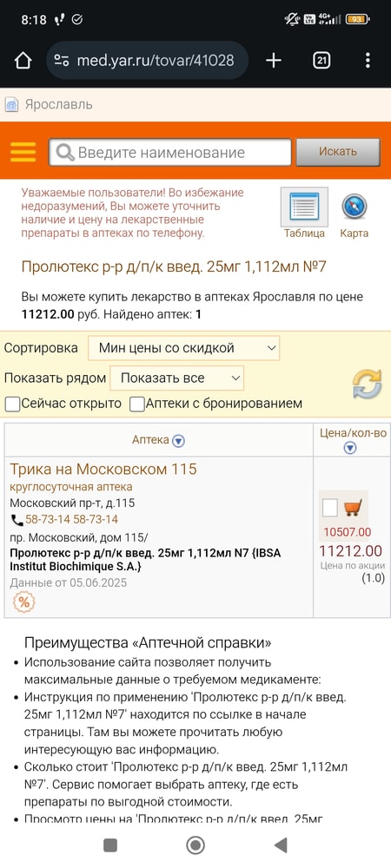The image size is (391, 868).
Task: Click the magnifier icon in search box
Action: coord(65,152)
